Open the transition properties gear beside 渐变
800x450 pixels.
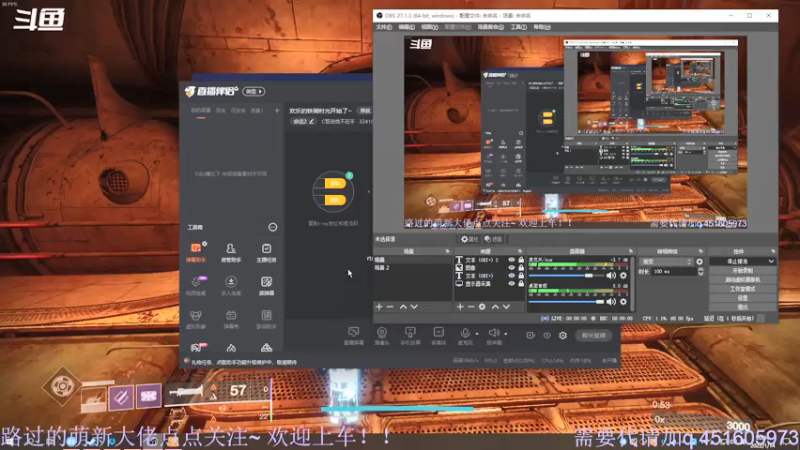point(699,262)
